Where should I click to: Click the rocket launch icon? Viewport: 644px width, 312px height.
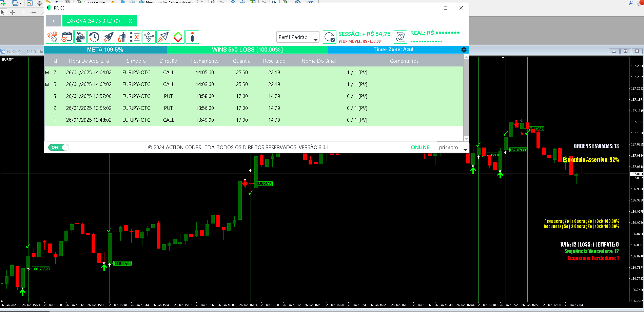(109, 37)
